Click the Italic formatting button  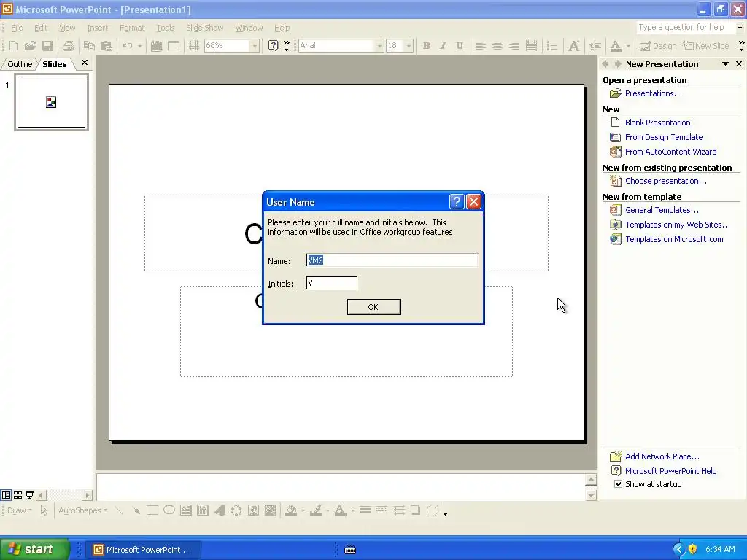point(443,46)
